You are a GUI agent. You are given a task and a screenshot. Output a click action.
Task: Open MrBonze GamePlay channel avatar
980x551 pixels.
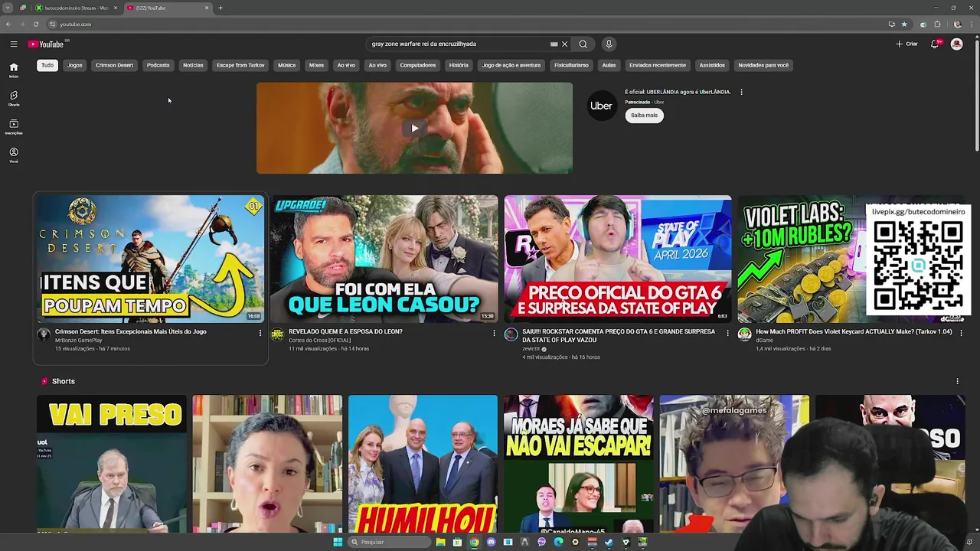(x=44, y=334)
